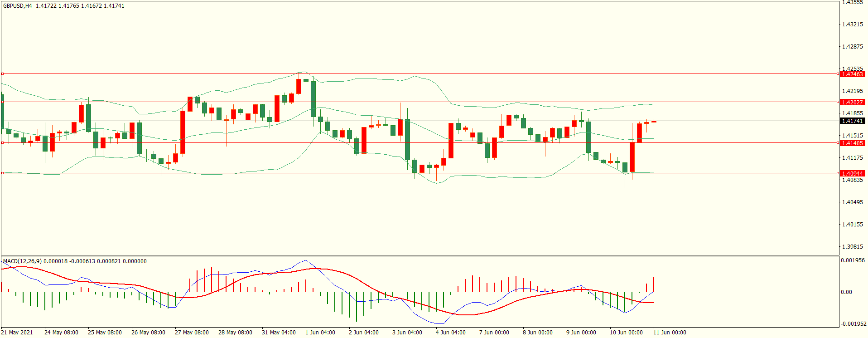The height and width of the screenshot is (338, 868).
Task: Click the tall red candle above 10 Jun 00:00
Action: tap(632, 157)
